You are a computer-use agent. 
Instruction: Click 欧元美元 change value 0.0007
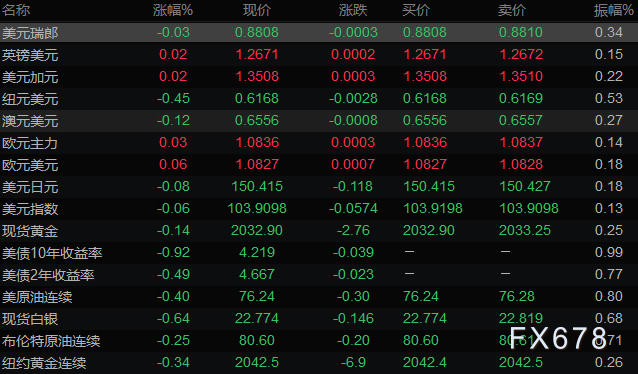pos(353,164)
